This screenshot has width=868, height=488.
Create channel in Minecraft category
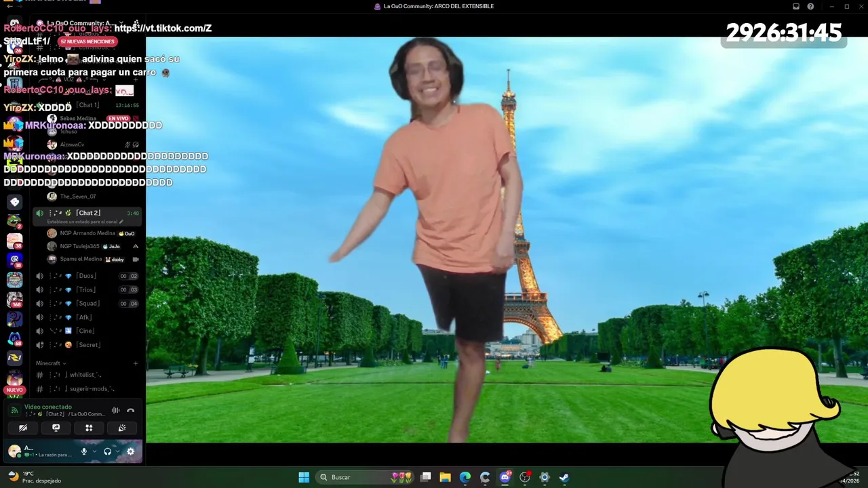(x=136, y=363)
